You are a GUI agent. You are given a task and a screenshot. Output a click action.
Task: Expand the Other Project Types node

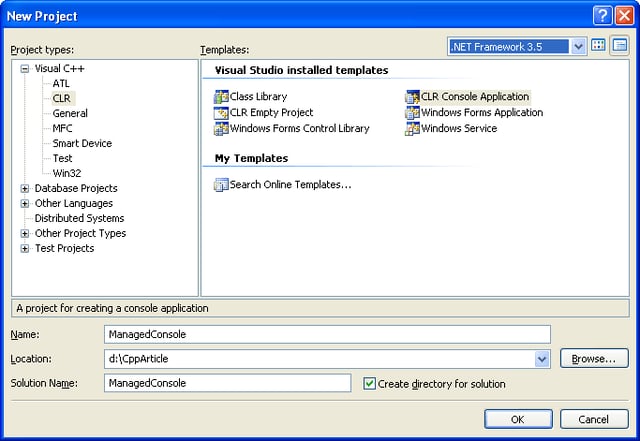(x=25, y=233)
